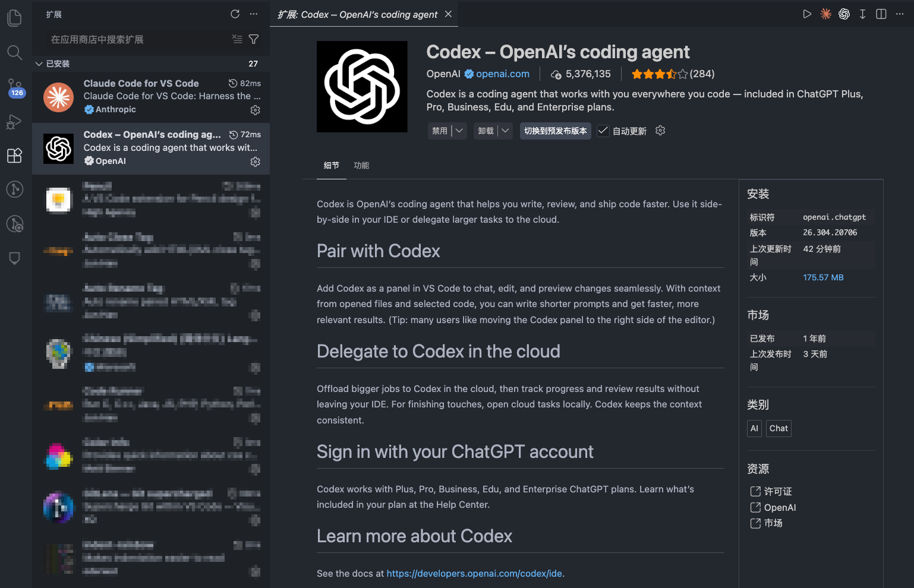Screen dimensions: 914x588
Task: Refresh the extensions list
Action: [x=235, y=14]
